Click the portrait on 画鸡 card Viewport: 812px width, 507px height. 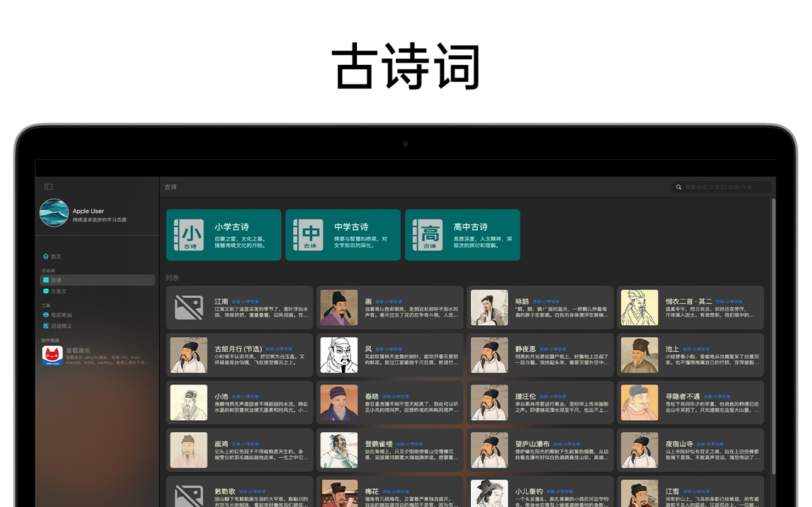click(189, 450)
